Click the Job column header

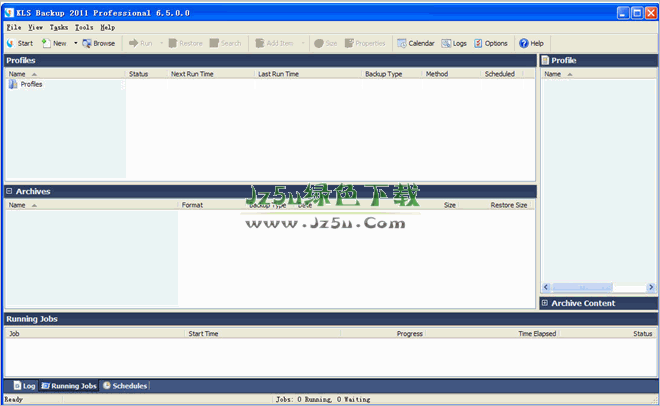[x=95, y=334]
